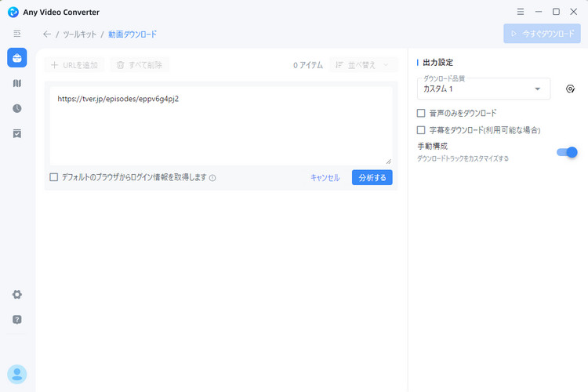Click the 0 アイテム count label
Screen dimensions: 588x392
pyautogui.click(x=308, y=65)
